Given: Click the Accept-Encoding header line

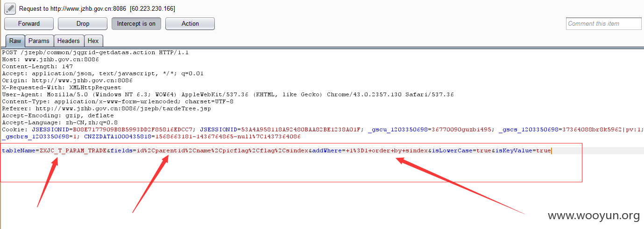Looking at the screenshot, I should [58, 115].
